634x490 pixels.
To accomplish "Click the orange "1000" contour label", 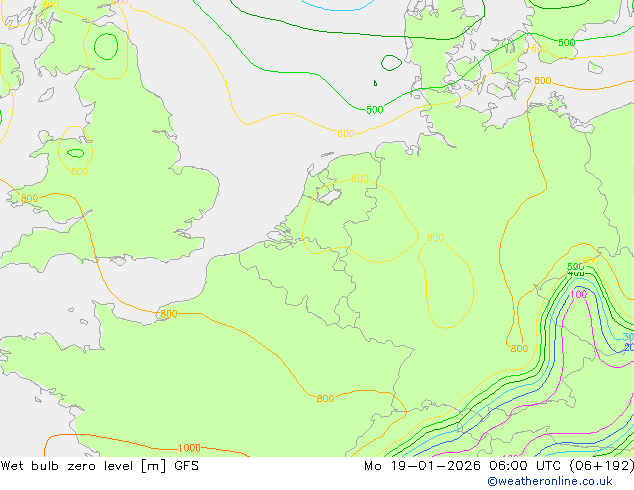I will [189, 448].
